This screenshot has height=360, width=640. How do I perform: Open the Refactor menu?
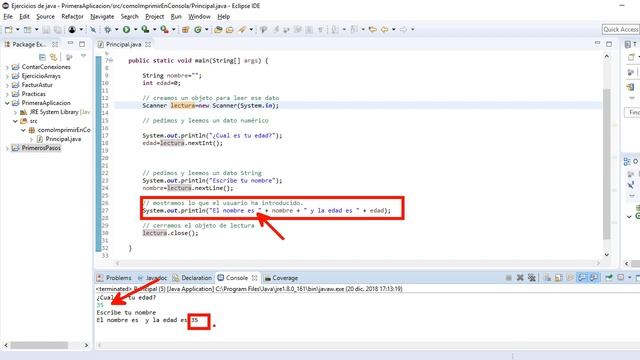coord(72,17)
